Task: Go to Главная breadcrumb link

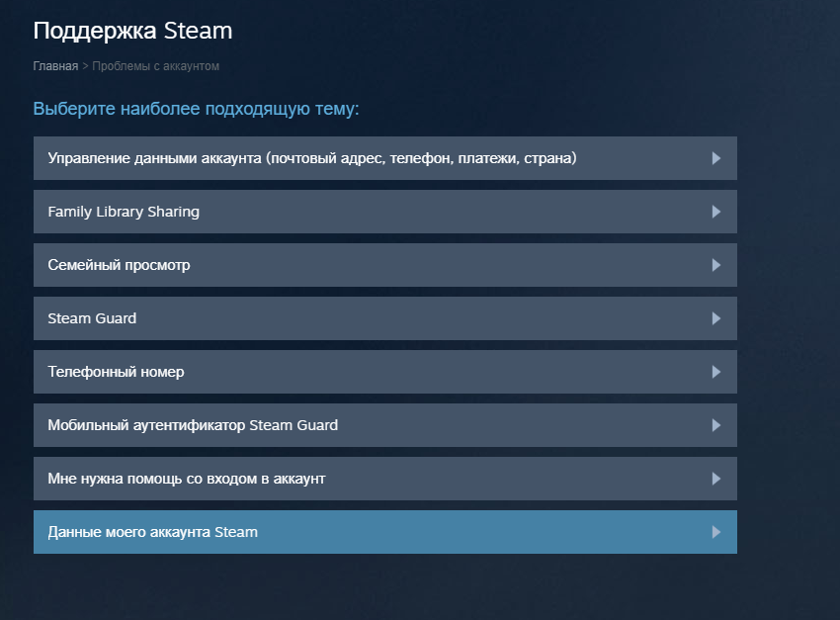Action: coord(55,66)
